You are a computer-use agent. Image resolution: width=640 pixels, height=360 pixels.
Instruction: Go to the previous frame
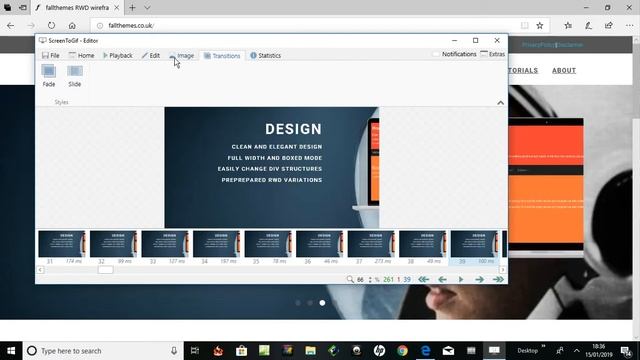pyautogui.click(x=442, y=280)
